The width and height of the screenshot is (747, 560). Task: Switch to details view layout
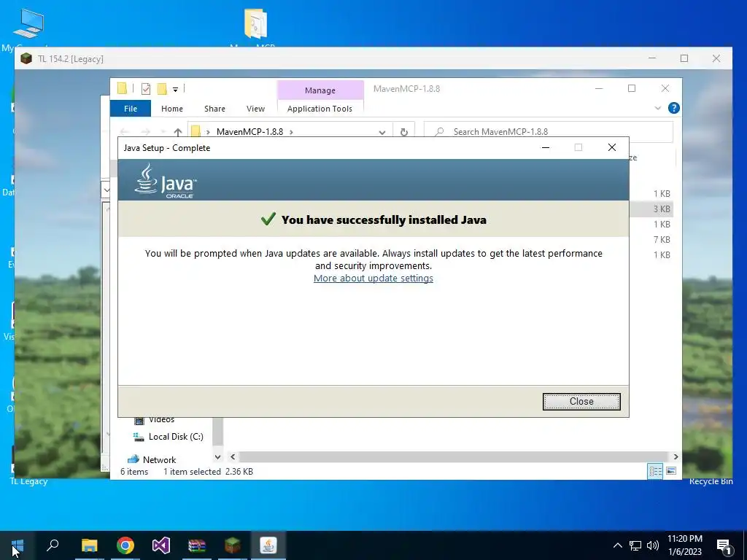655,472
